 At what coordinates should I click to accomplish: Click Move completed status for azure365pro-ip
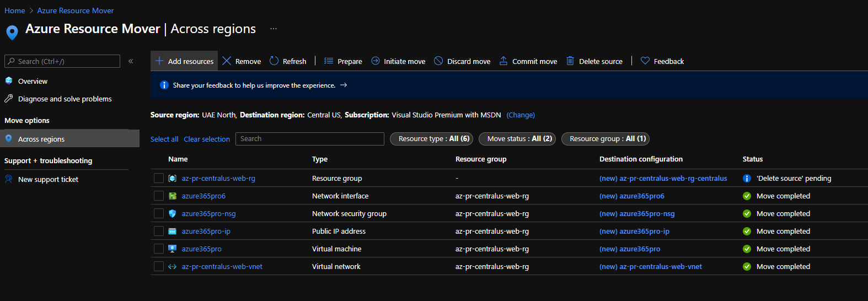tap(783, 231)
